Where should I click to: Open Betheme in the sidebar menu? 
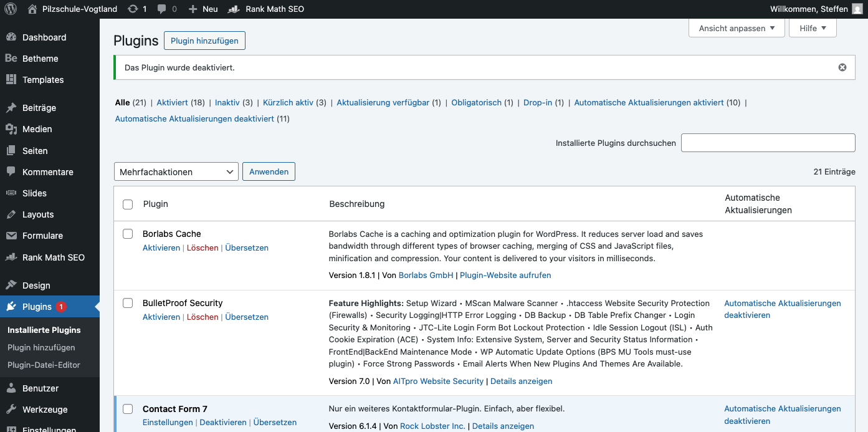(40, 59)
